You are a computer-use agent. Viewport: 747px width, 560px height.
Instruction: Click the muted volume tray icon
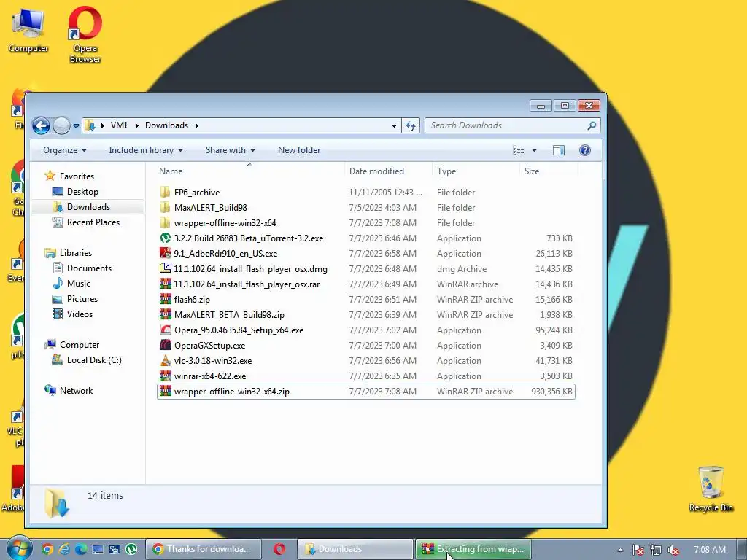click(673, 550)
